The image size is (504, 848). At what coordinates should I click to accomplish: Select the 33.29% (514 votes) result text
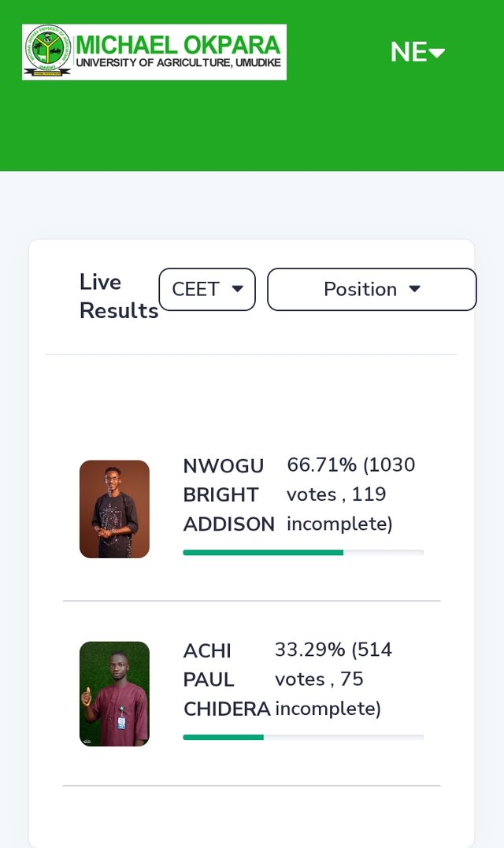(334, 680)
